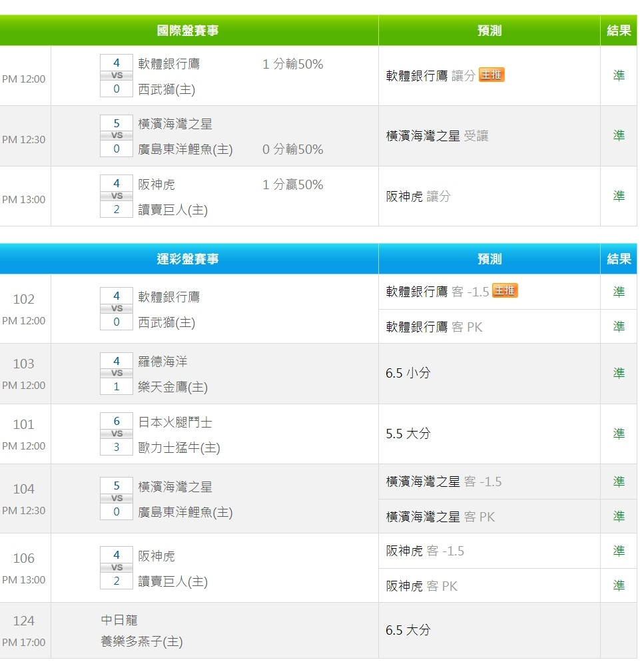Click prediction 橫濱海灣之星 受讓
644x662 pixels.
(437, 136)
